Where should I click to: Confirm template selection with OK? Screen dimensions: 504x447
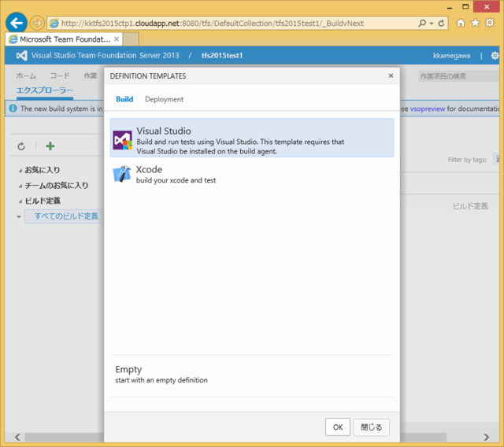click(x=338, y=427)
